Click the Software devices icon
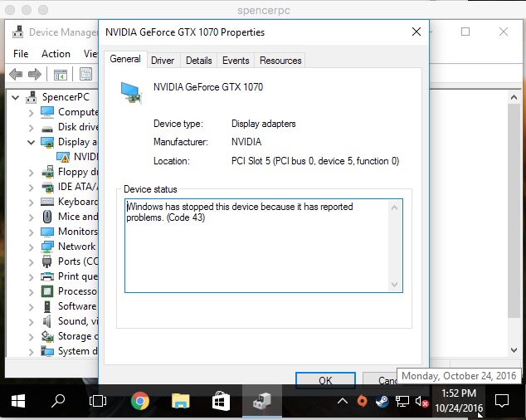526x420 pixels. point(47,306)
